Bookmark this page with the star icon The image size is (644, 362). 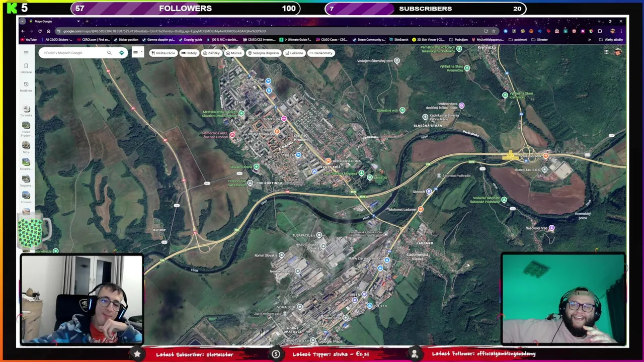pos(494,31)
